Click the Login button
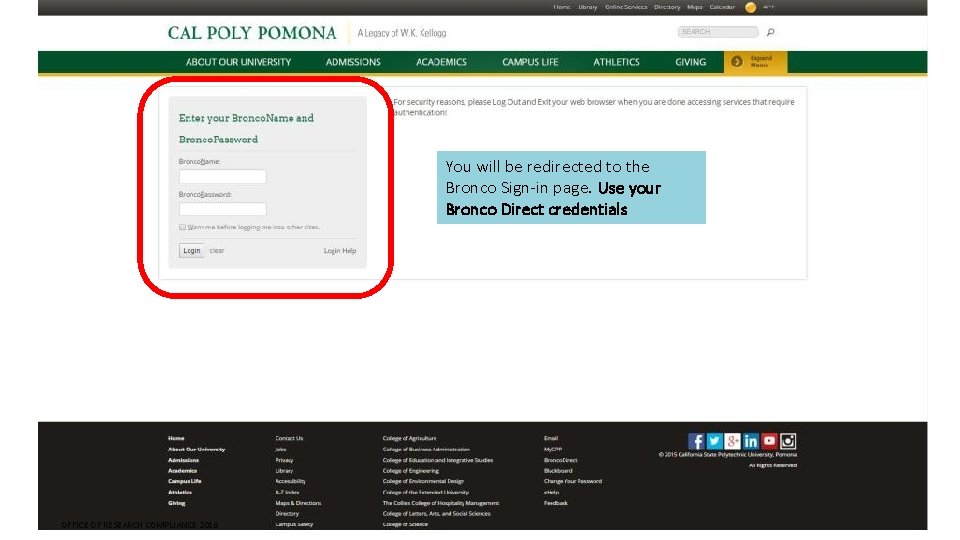960x540 pixels. (192, 250)
